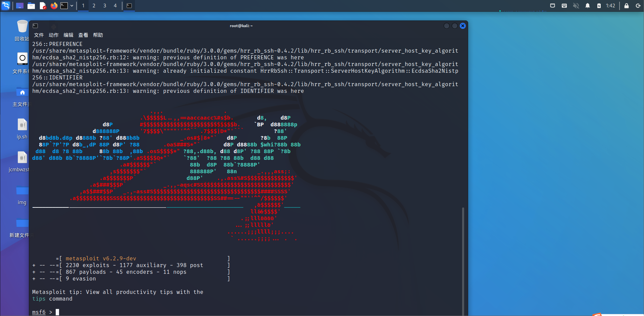Open the network connection tray icon

click(x=552, y=6)
